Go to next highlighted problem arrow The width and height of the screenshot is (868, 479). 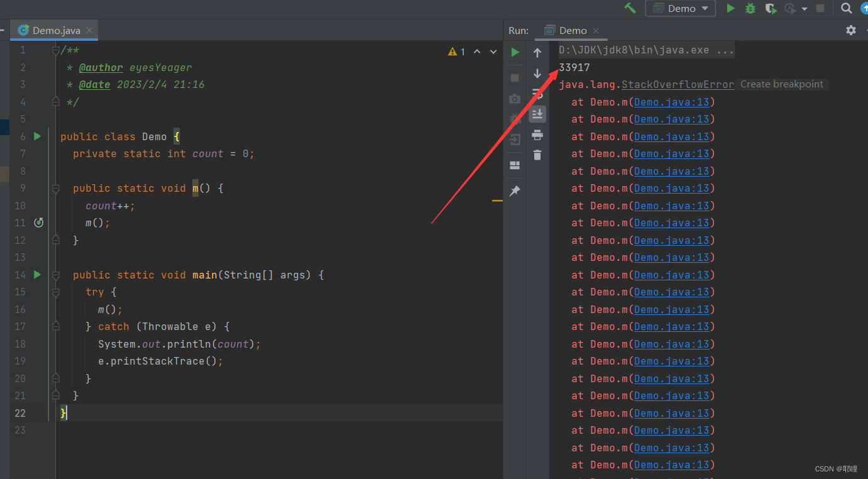point(493,52)
